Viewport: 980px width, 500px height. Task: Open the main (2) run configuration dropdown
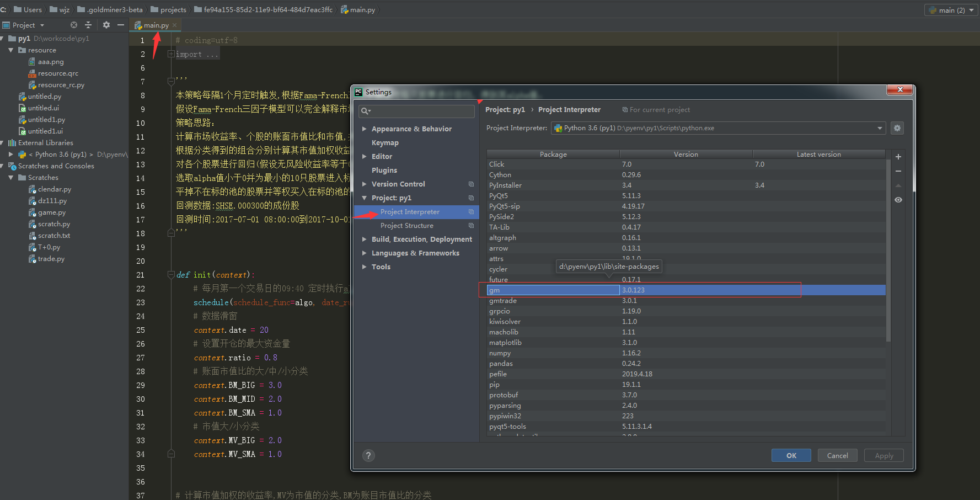[952, 10]
